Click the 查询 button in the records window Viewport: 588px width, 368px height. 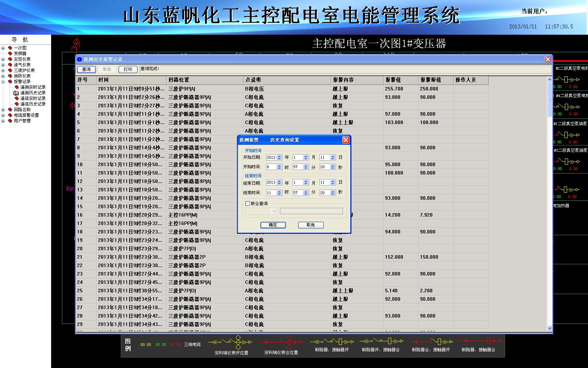86,69
